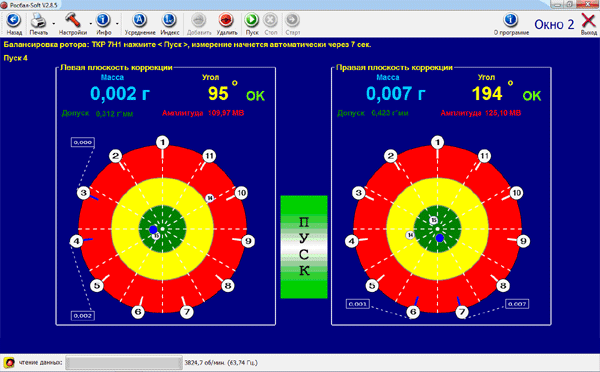Select blade marker 5 in left plane
The height and width of the screenshot is (372, 600).
[x=97, y=286]
